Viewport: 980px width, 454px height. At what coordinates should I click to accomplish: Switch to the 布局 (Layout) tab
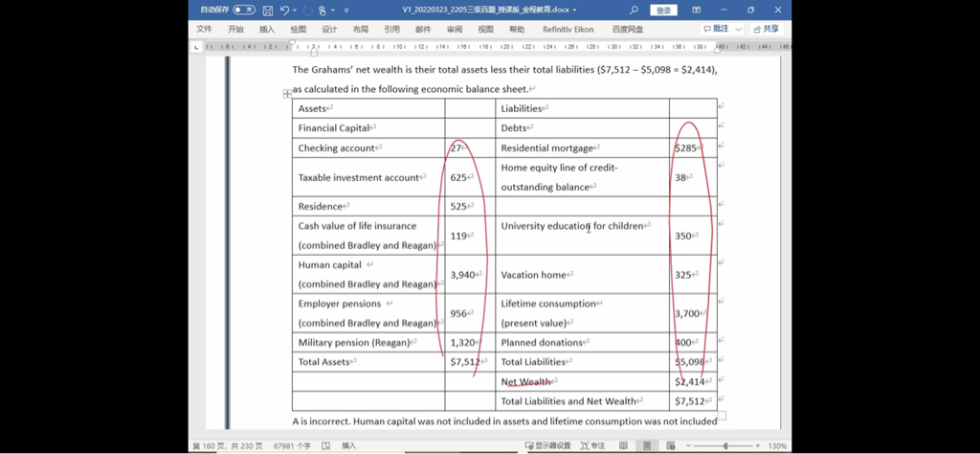tap(361, 30)
